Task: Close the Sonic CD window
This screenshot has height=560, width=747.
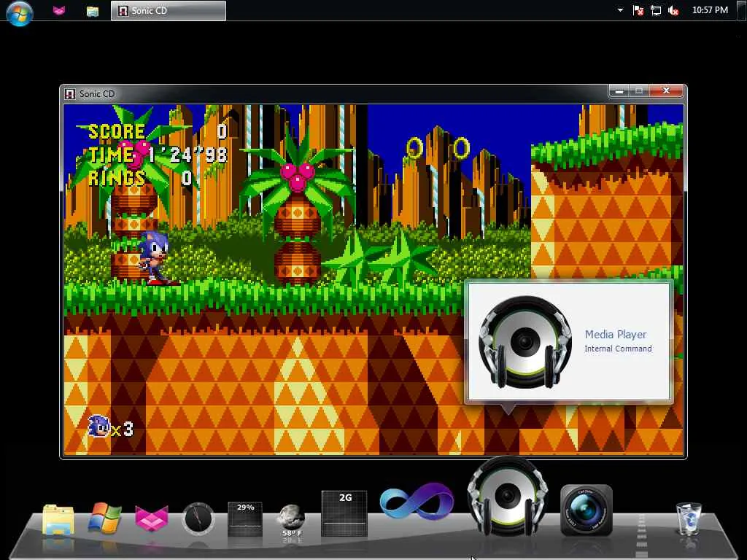Action: coord(666,90)
